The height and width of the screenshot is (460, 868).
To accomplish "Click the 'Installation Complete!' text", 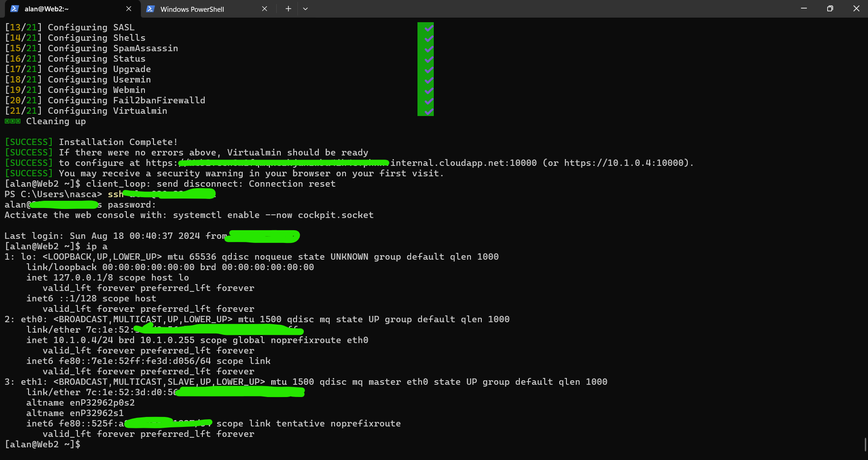I will (x=118, y=142).
